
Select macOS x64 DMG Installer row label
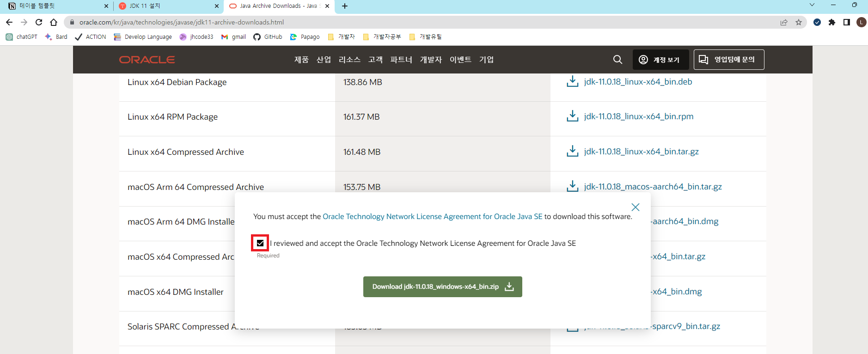[176, 292]
